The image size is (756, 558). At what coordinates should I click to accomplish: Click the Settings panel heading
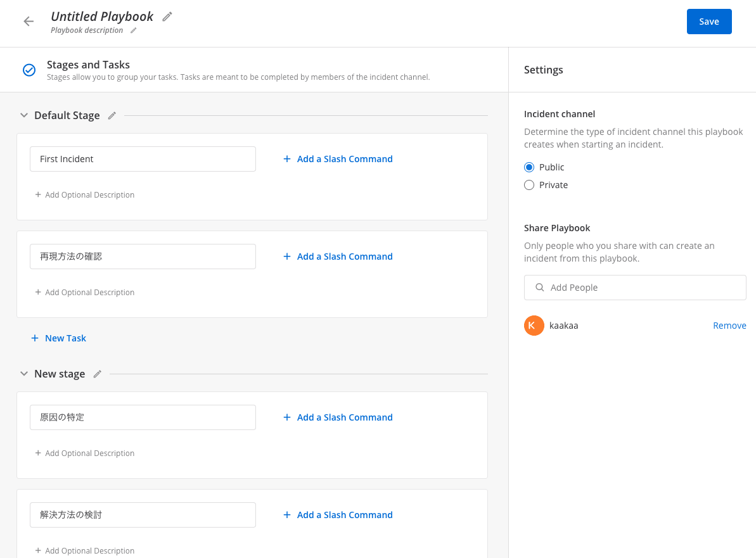(x=543, y=70)
